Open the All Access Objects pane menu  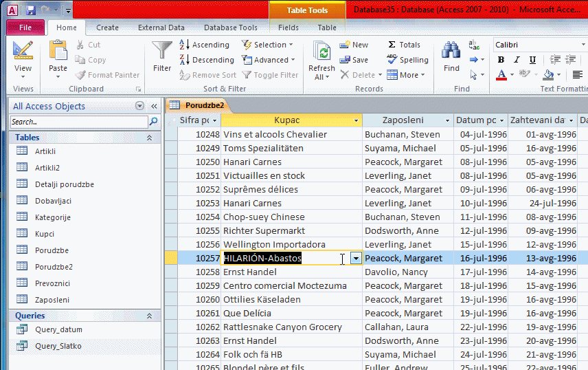pyautogui.click(x=139, y=106)
